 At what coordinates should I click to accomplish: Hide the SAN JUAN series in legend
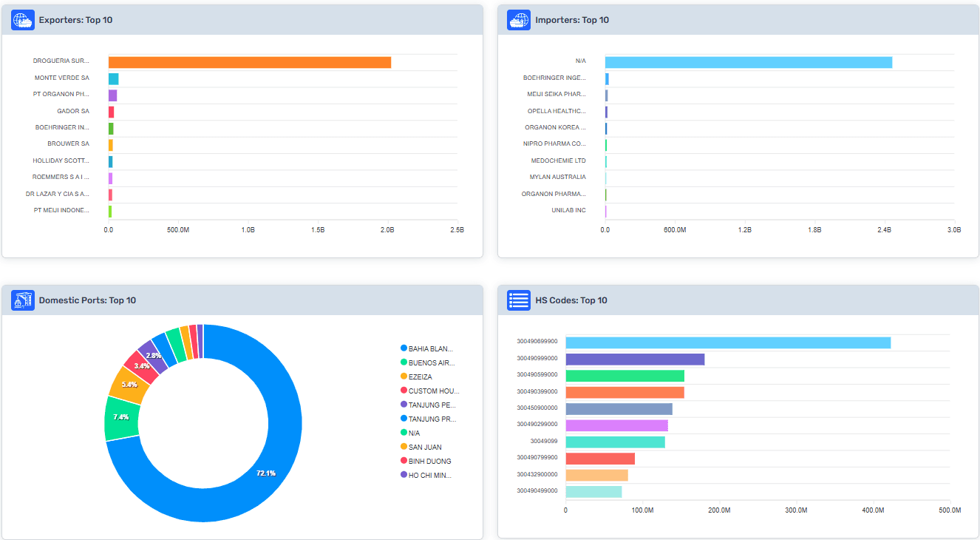point(424,447)
